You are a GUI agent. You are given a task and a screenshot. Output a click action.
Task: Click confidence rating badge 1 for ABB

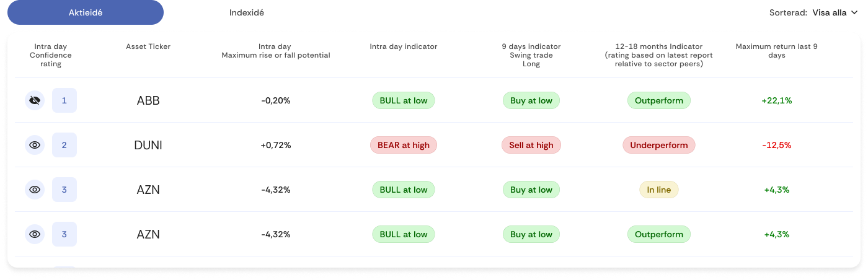click(x=64, y=100)
